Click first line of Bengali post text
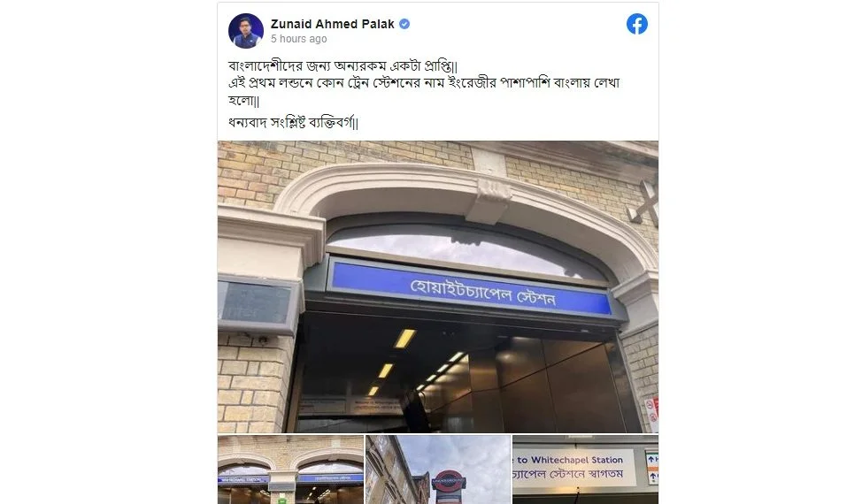The height and width of the screenshot is (504, 862). (343, 66)
